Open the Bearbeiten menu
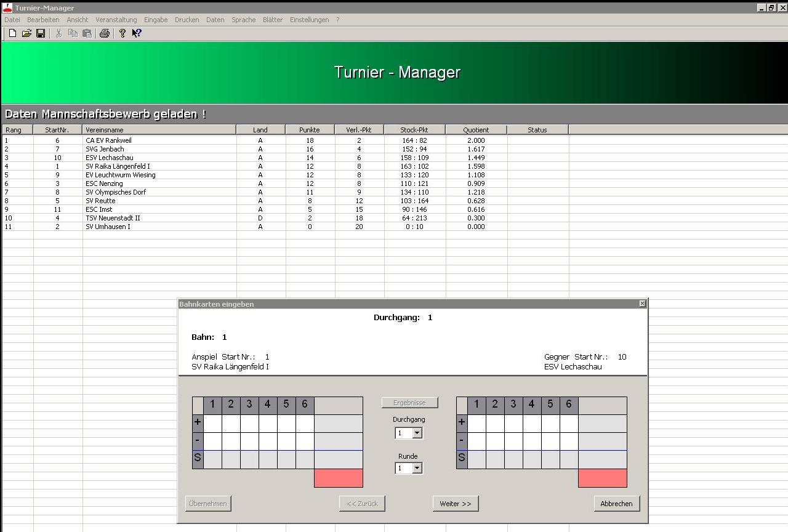Image resolution: width=788 pixels, height=532 pixels. [x=43, y=20]
